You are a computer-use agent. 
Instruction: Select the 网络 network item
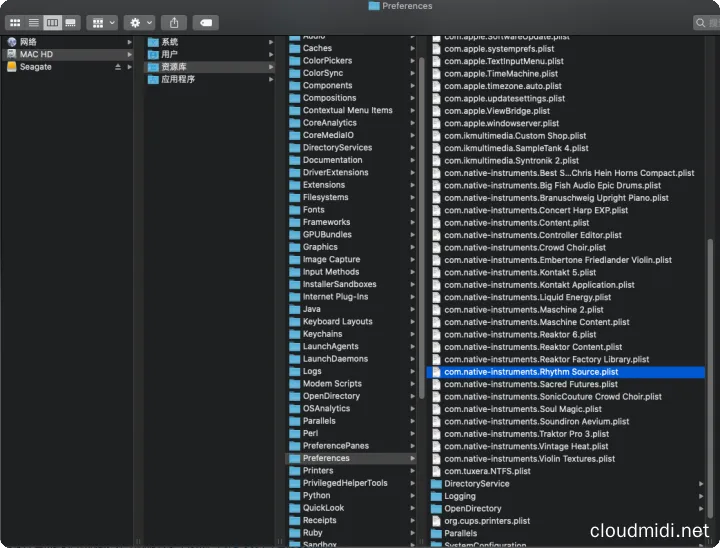coord(28,42)
